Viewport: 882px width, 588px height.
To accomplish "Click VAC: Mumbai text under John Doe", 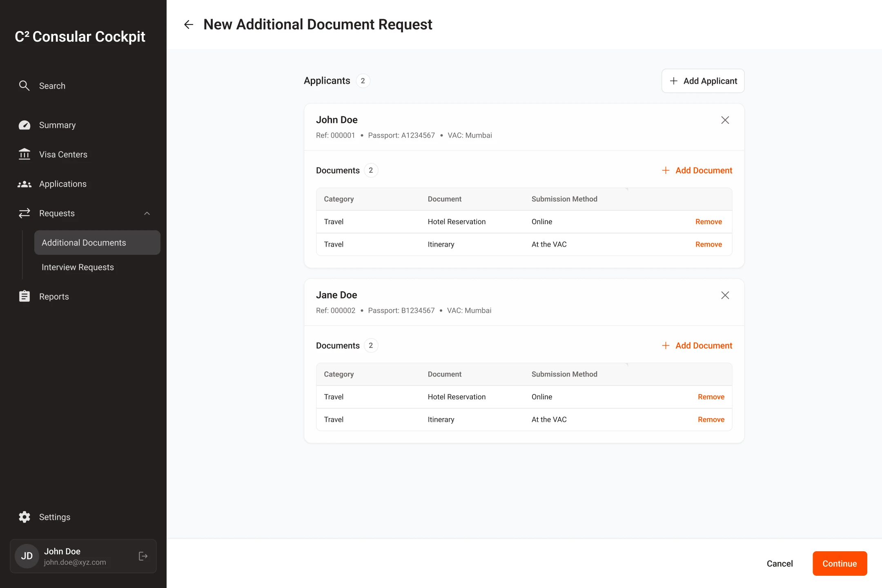I will pyautogui.click(x=470, y=135).
